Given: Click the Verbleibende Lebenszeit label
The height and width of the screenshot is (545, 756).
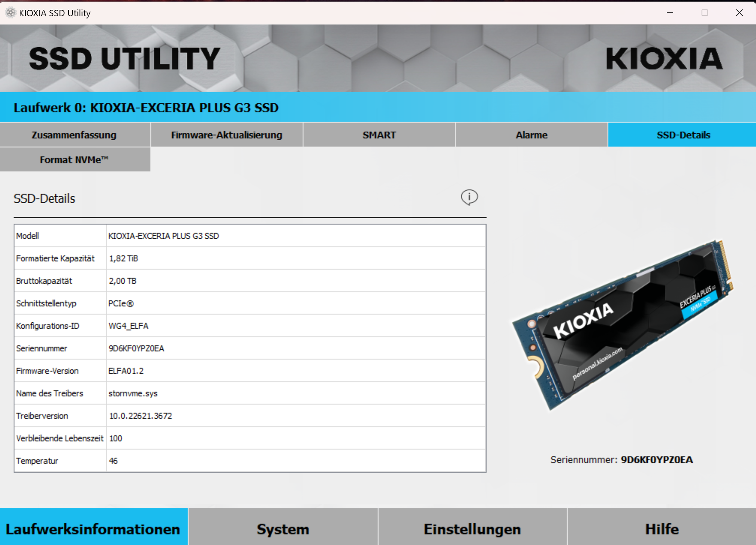Looking at the screenshot, I should [60, 438].
